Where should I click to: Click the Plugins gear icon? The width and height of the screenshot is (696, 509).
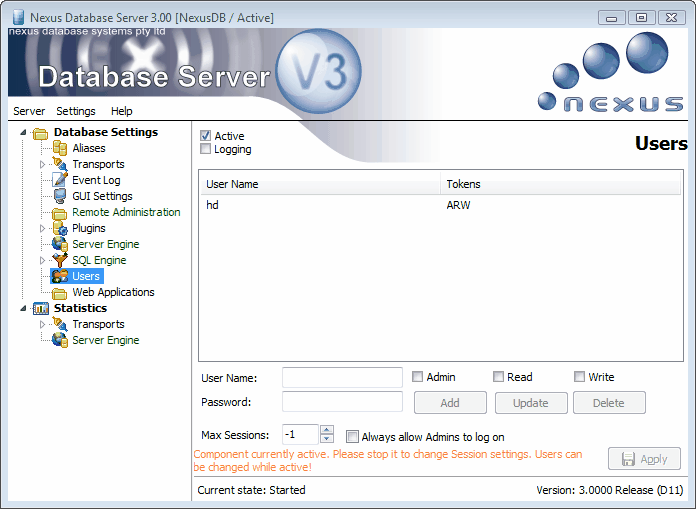[x=60, y=228]
